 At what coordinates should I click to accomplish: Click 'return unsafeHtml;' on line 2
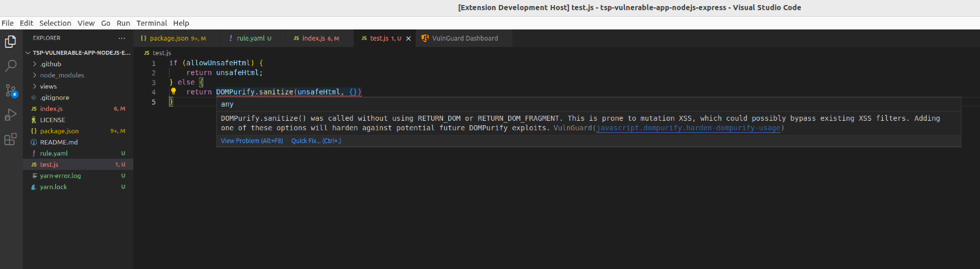pyautogui.click(x=225, y=72)
